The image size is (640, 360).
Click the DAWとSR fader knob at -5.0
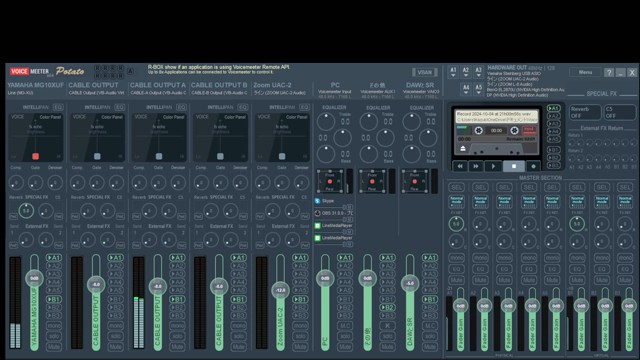[x=410, y=283]
